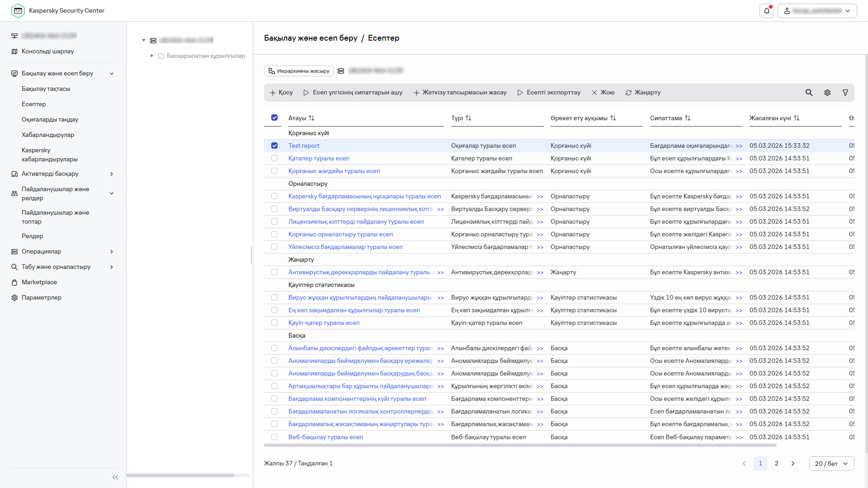Click the Kaspersky Security Center logo

pyautogui.click(x=18, y=11)
